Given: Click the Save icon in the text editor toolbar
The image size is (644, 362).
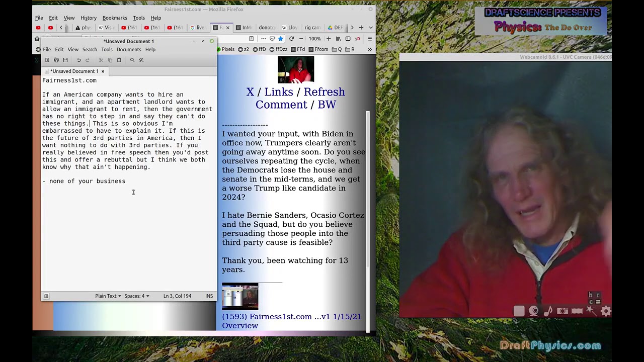Looking at the screenshot, I should [x=65, y=60].
